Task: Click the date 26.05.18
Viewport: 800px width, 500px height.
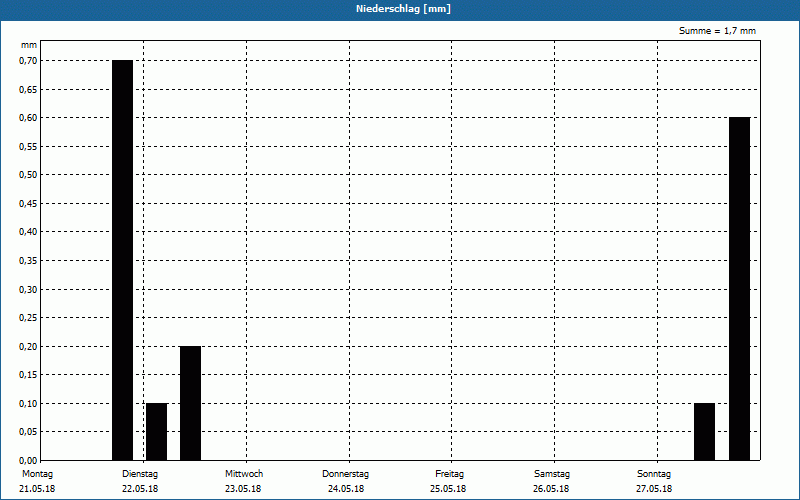Action: click(551, 489)
